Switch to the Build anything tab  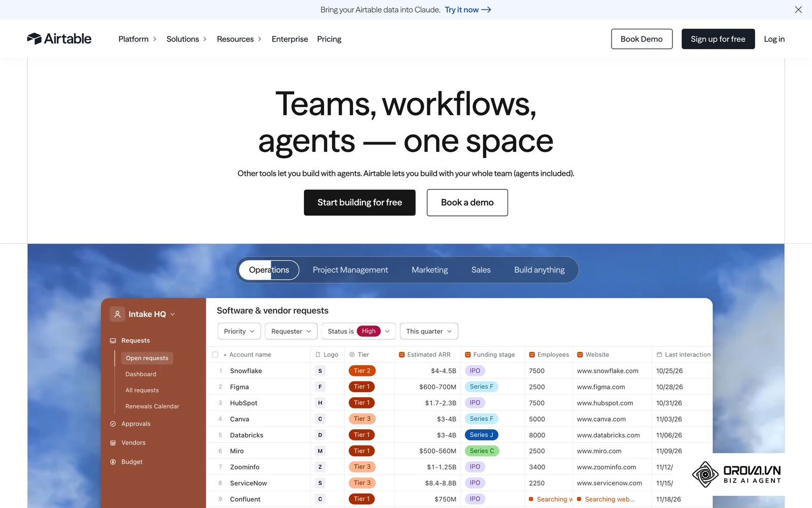[x=539, y=270]
